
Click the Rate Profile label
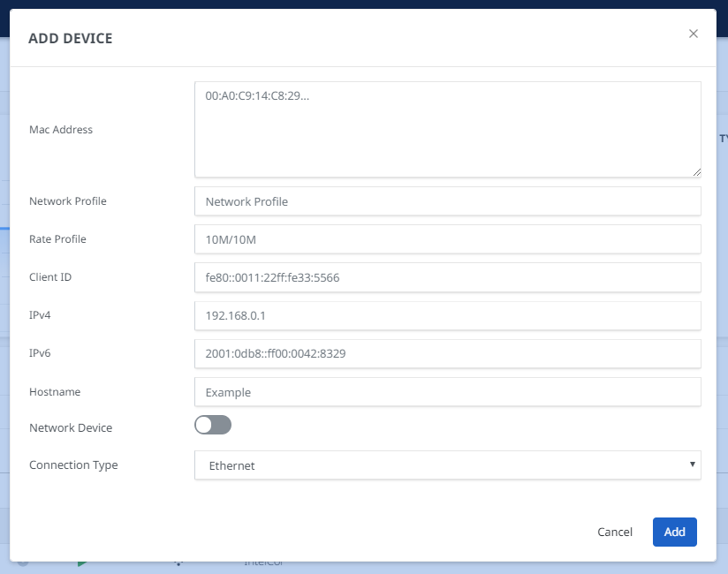(x=57, y=239)
